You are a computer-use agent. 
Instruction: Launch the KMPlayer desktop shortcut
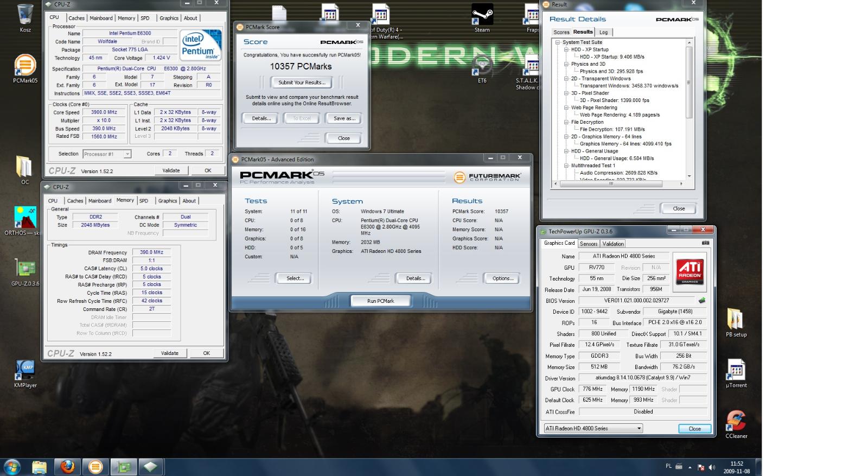coord(25,373)
